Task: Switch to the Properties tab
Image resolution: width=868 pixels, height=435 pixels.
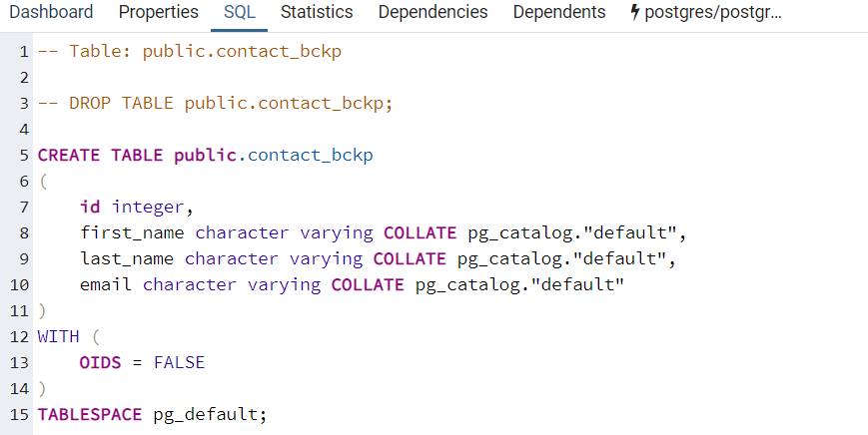Action: [158, 13]
